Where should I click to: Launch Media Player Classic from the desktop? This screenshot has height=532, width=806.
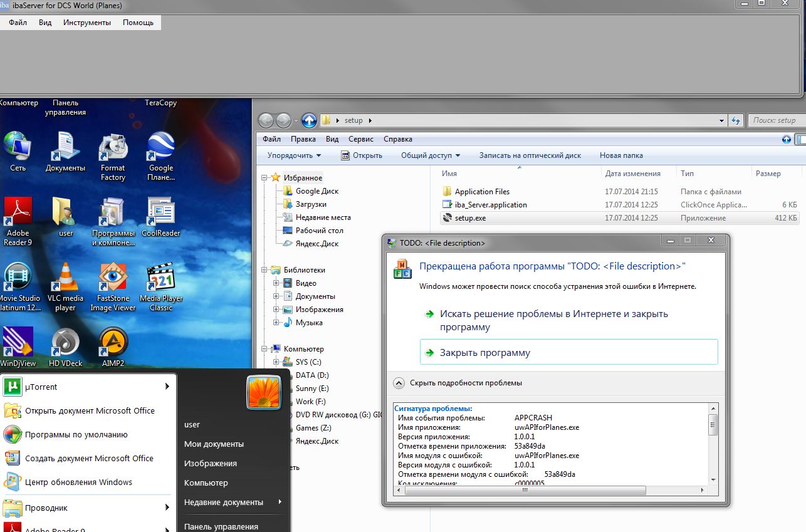(x=161, y=286)
